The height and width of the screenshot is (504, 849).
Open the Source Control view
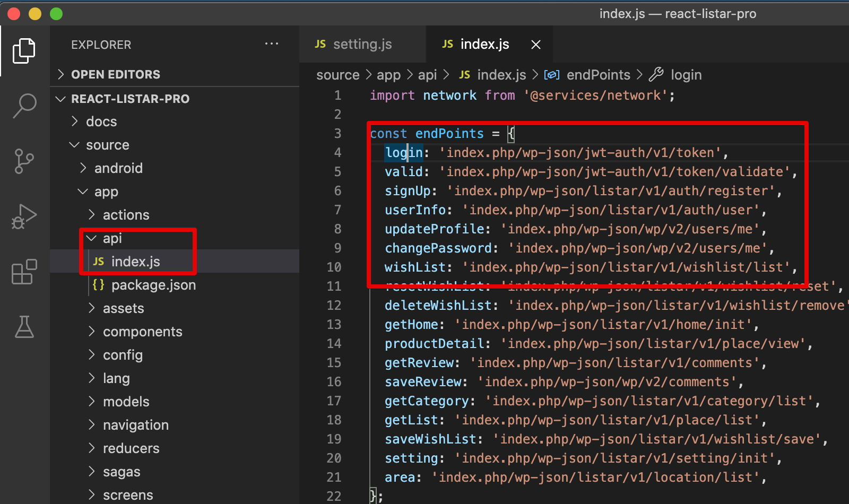click(x=24, y=161)
